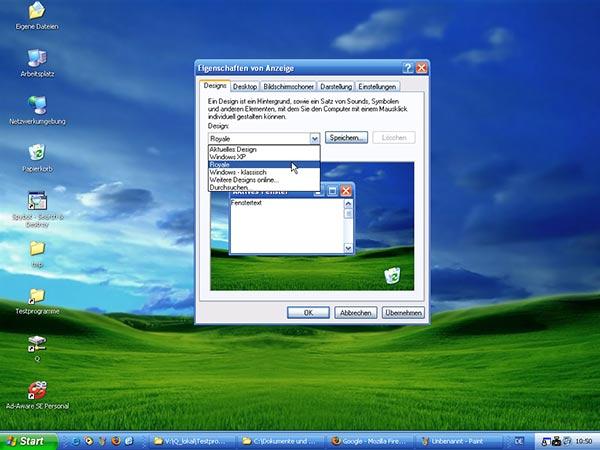Click the preview window scrollbar down arrow
Image resolution: width=600 pixels, height=450 pixels.
[348, 248]
